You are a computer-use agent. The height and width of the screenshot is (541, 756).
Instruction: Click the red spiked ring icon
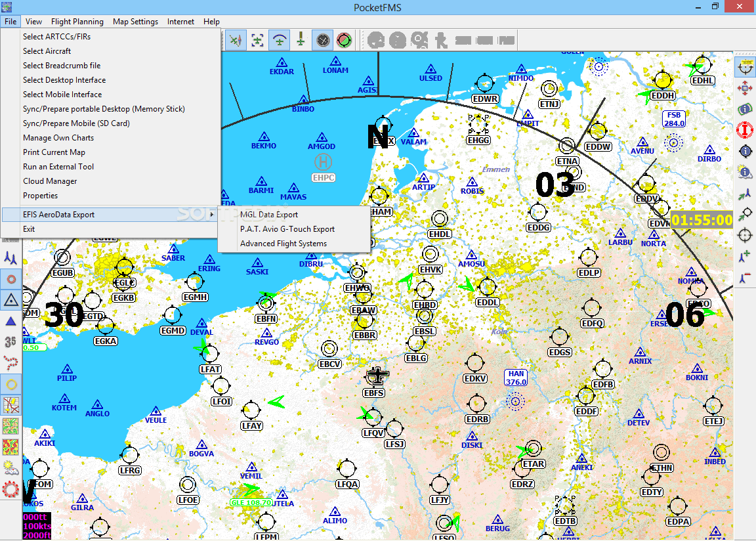coord(10,489)
